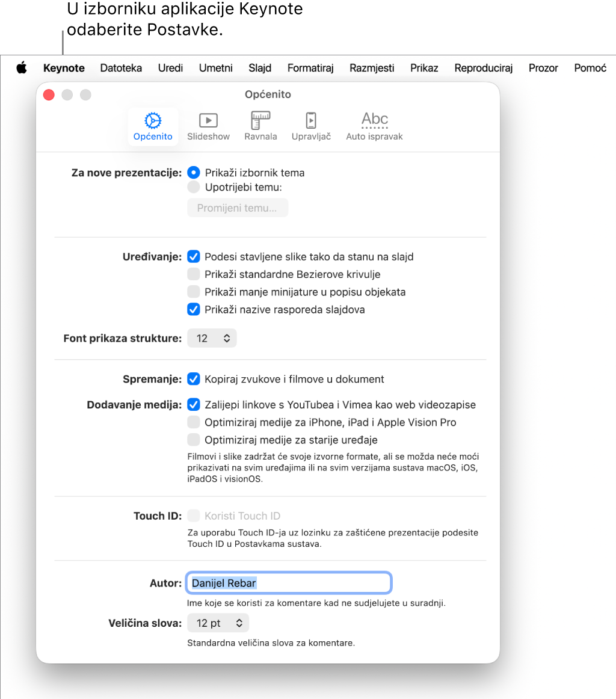
Task: Click the Promijeni temu button
Action: (238, 208)
